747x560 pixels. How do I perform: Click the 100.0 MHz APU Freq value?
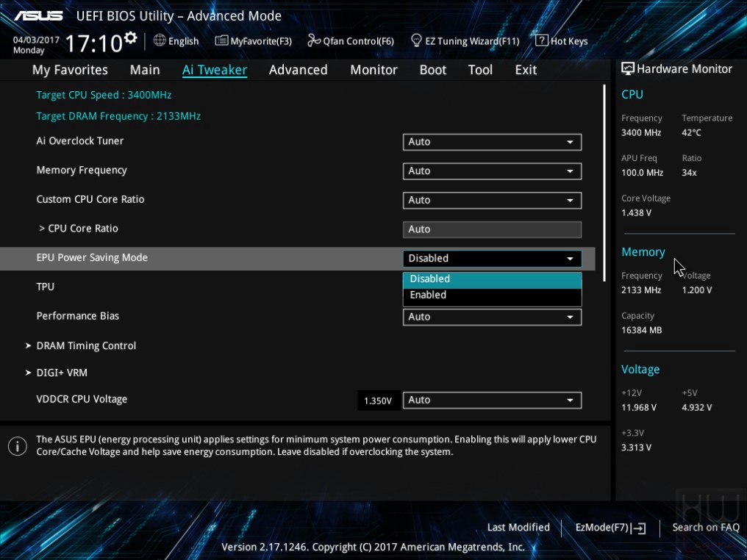click(642, 173)
